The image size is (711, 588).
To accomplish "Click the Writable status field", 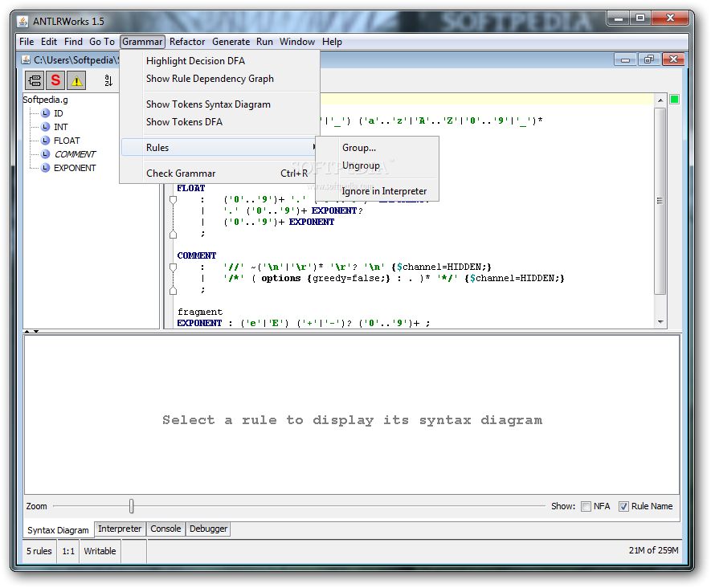I will tap(100, 551).
